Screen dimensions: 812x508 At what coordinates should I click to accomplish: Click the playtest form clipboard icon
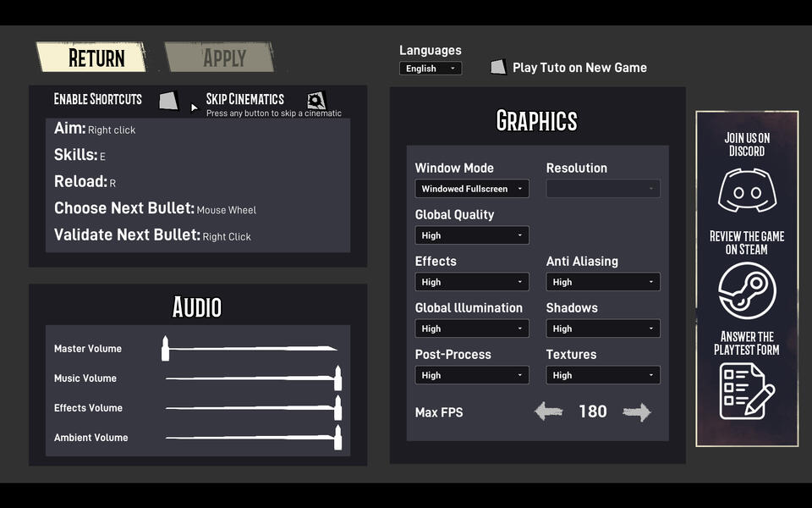pos(747,389)
